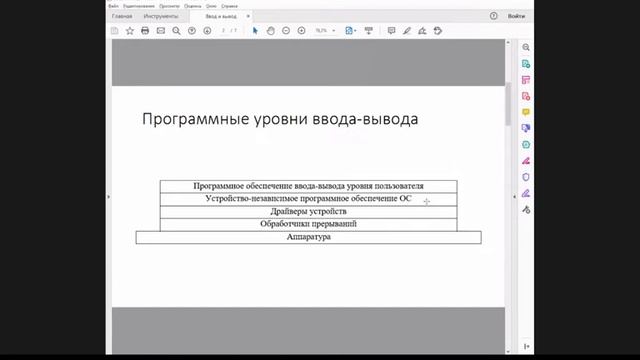Zoom out with the minus circle icon
640x360 pixels.
286,31
